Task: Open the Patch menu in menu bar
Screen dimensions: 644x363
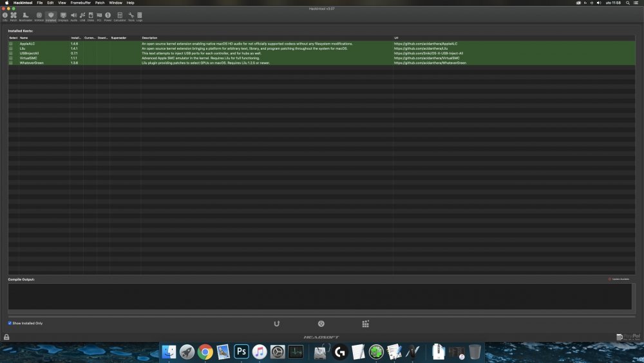Action: (100, 3)
